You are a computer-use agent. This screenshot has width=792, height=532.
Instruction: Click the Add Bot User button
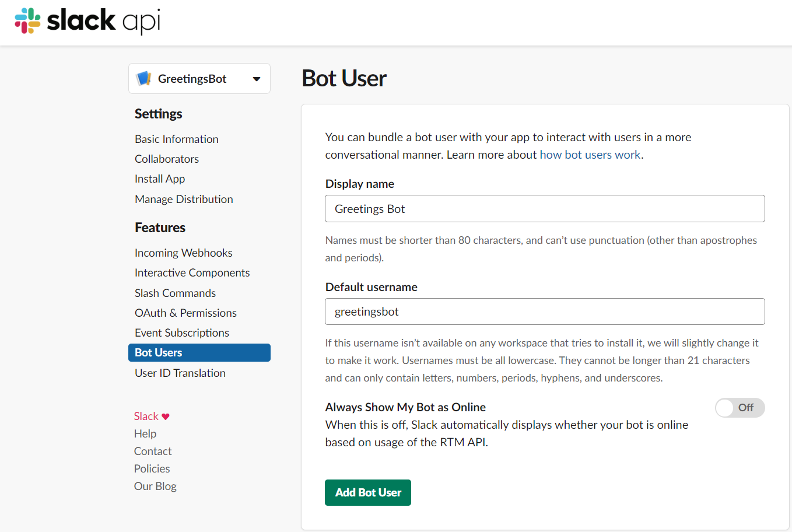pyautogui.click(x=368, y=492)
